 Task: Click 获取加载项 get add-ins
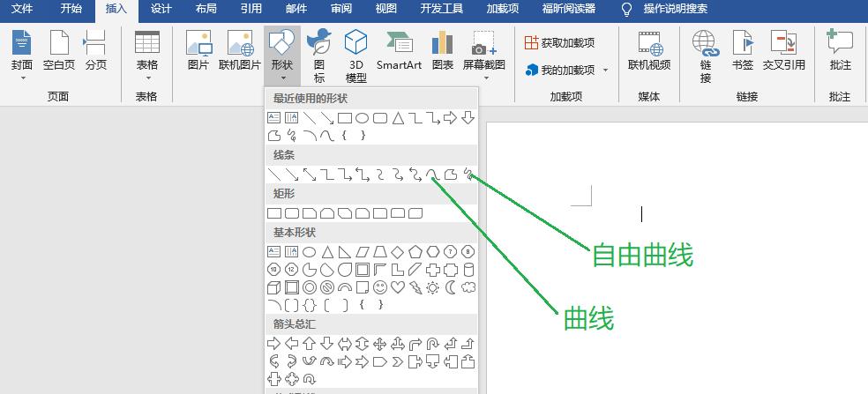click(x=560, y=42)
